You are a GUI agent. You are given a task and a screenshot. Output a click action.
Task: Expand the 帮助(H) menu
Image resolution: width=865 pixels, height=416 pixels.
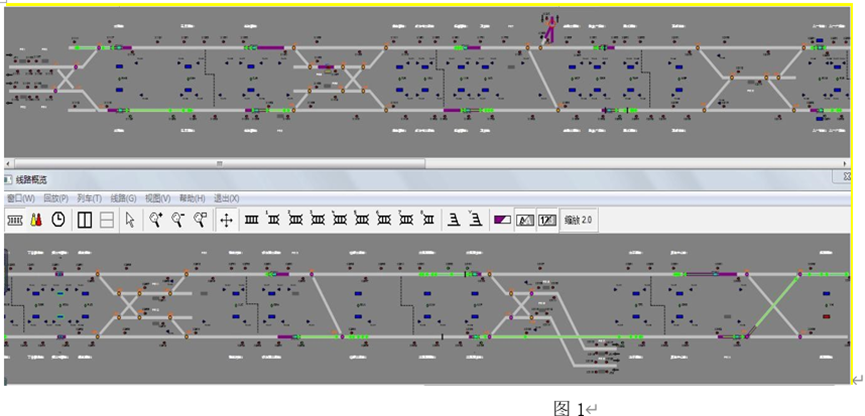[192, 199]
